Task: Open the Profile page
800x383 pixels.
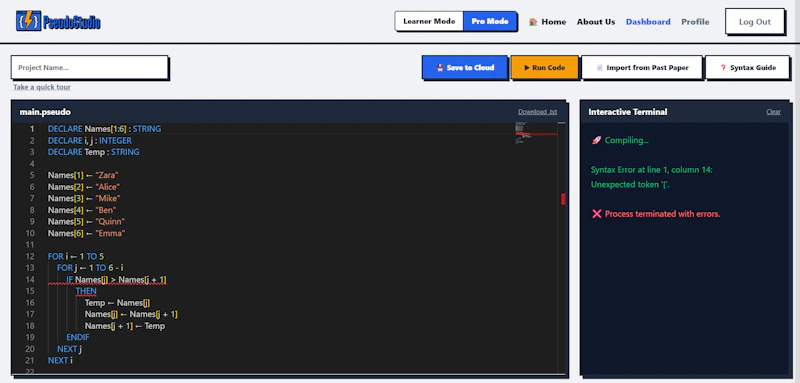Action: coord(695,22)
